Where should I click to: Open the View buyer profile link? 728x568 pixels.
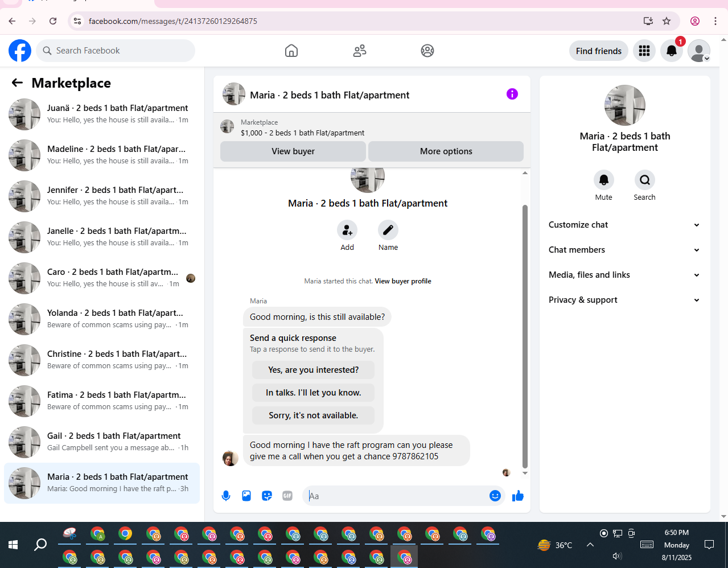tap(403, 281)
